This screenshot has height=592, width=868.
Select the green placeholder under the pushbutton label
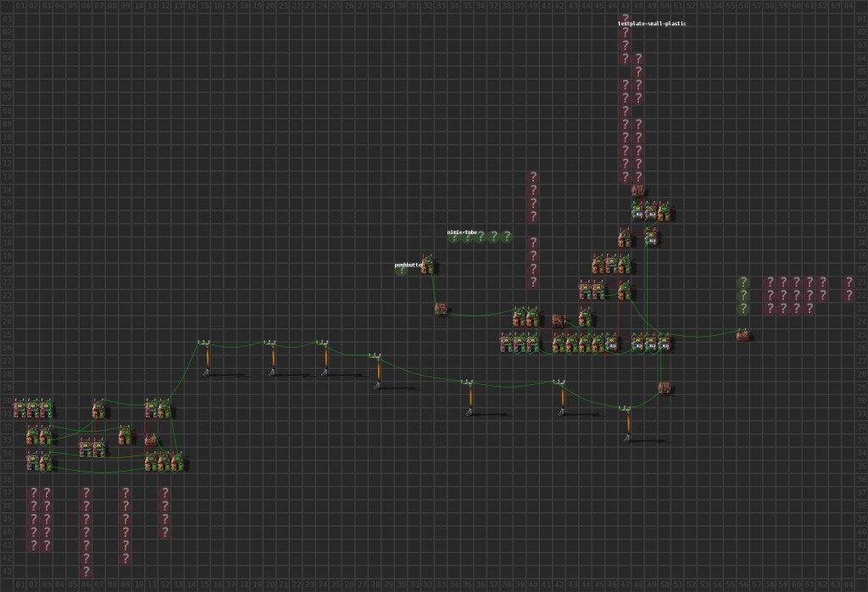[x=401, y=271]
